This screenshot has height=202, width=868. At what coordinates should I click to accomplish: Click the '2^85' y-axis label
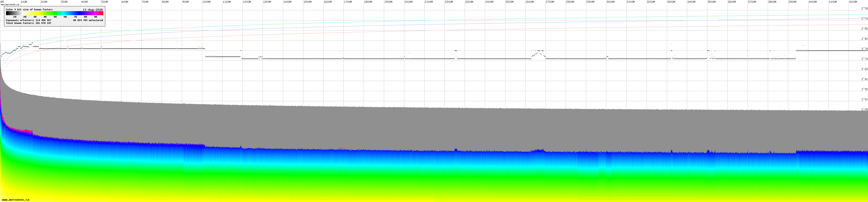[x=865, y=29]
